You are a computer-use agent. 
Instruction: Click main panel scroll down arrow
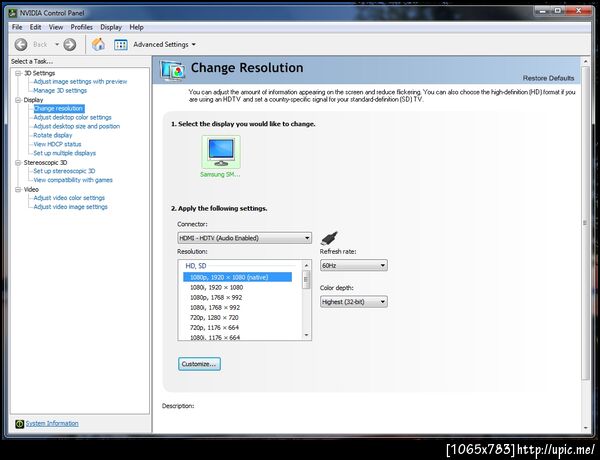(x=585, y=428)
